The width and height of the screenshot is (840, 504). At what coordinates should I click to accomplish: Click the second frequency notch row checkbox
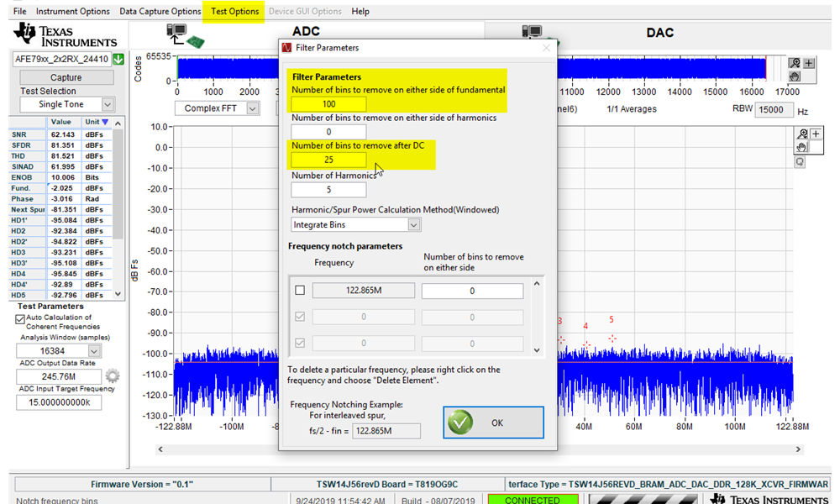(299, 317)
